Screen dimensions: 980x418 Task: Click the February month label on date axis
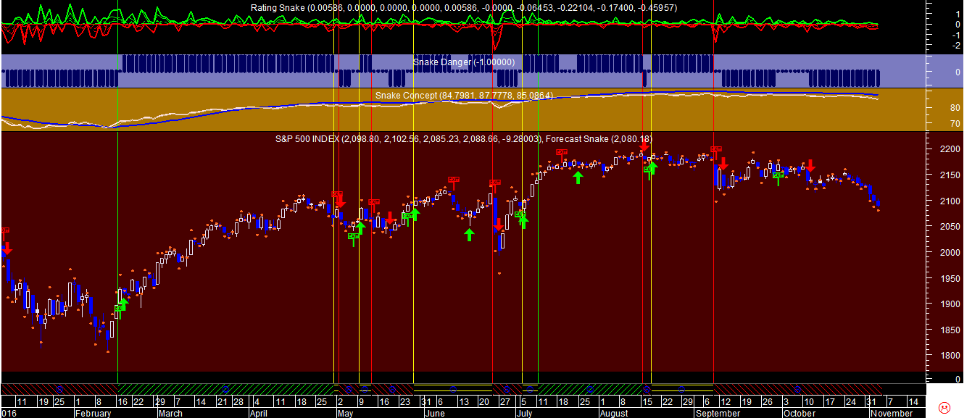click(x=94, y=414)
